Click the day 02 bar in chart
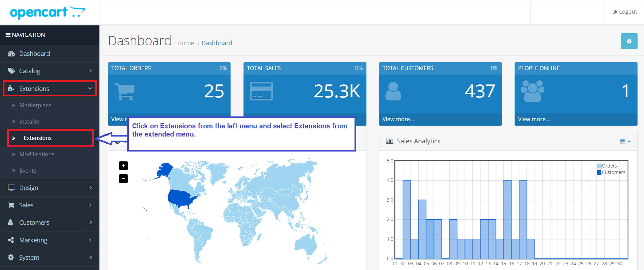This screenshot has height=270, width=644. click(407, 220)
